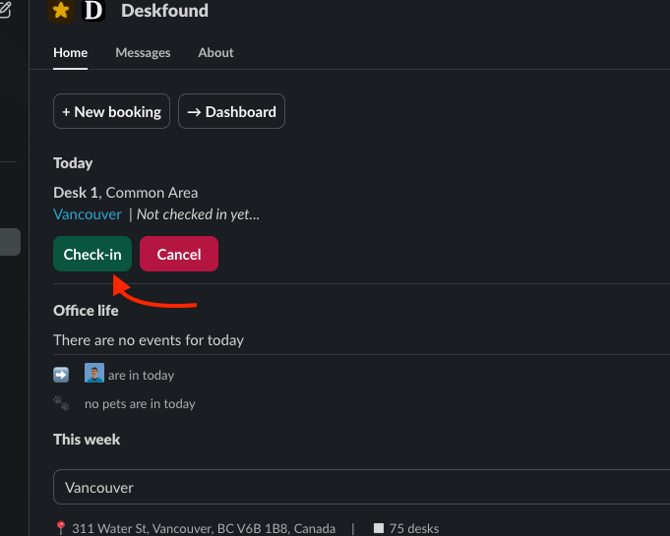
Task: Click the Office life heading
Action: pos(85,311)
